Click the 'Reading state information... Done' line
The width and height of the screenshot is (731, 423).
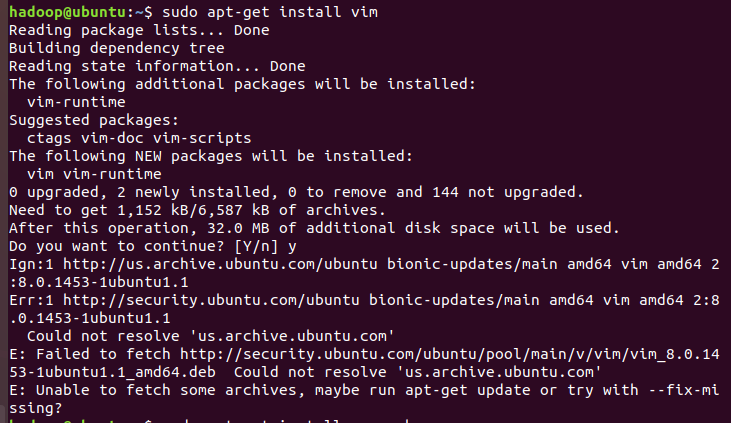tap(157, 66)
